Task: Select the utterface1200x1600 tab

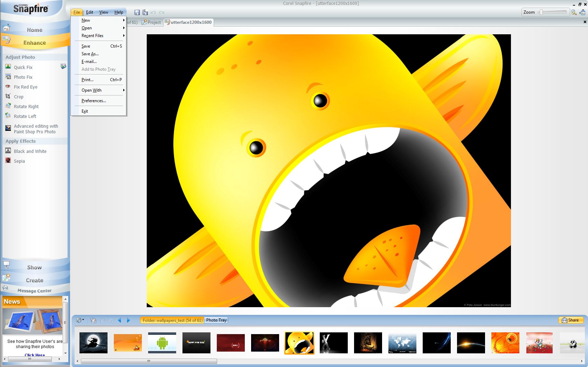Action: (188, 22)
